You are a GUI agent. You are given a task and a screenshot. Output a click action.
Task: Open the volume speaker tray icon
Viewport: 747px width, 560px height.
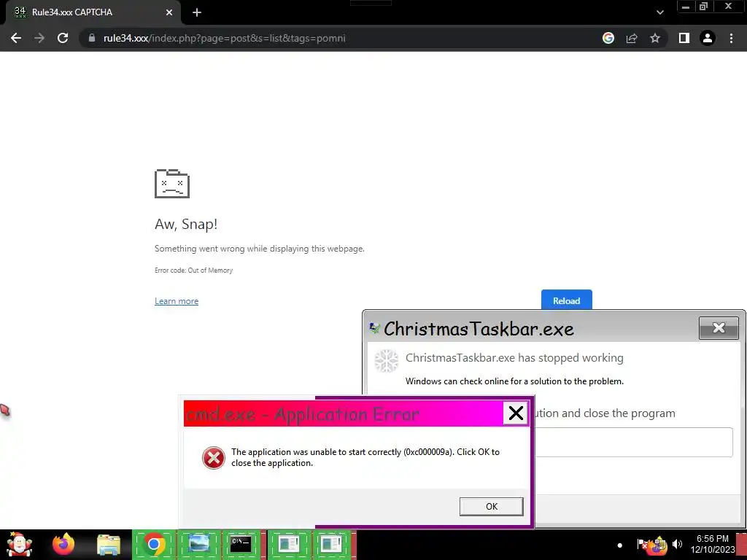(677, 544)
